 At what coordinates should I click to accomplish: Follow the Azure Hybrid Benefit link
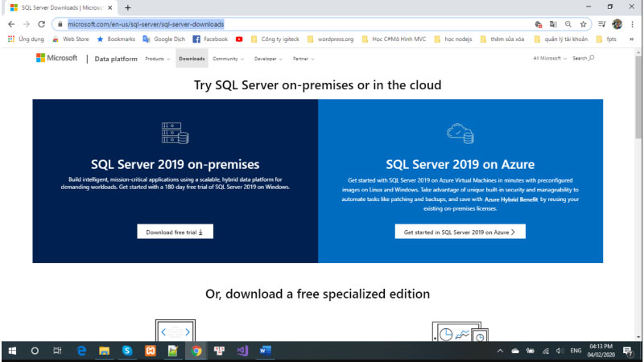coord(511,200)
